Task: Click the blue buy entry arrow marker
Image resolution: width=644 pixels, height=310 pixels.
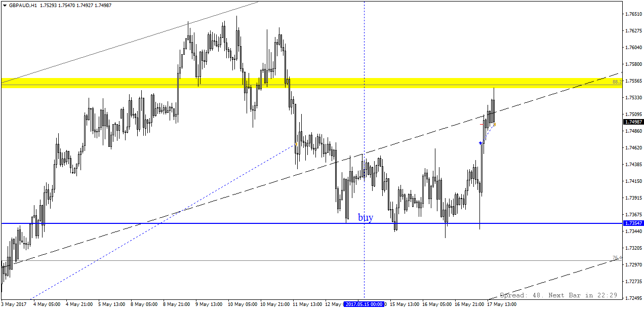Action: tap(480, 143)
